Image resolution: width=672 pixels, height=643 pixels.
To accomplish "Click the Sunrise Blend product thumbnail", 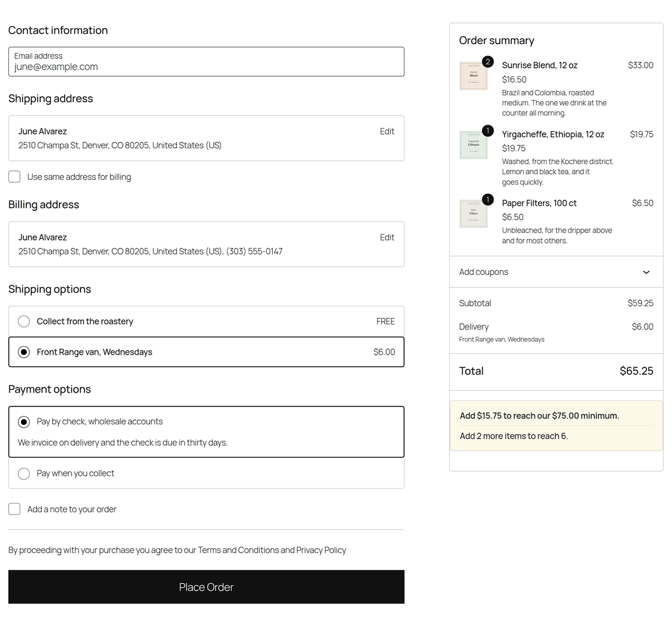I will point(473,76).
